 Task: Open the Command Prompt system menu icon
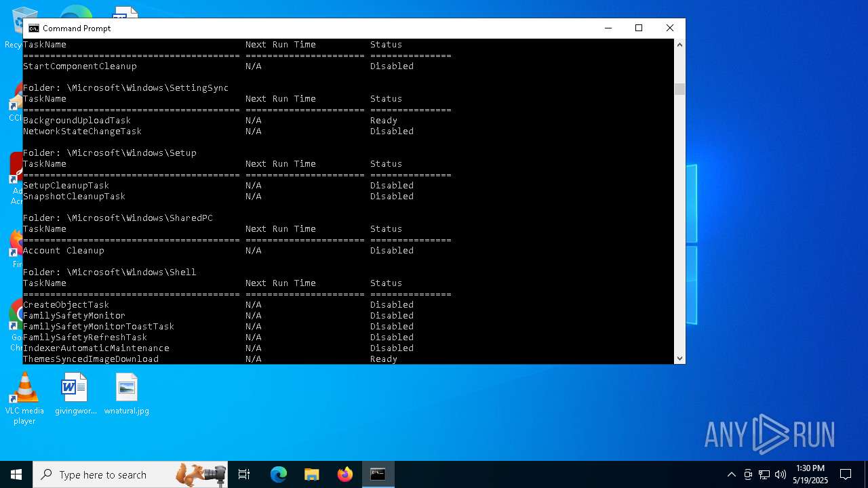(33, 28)
